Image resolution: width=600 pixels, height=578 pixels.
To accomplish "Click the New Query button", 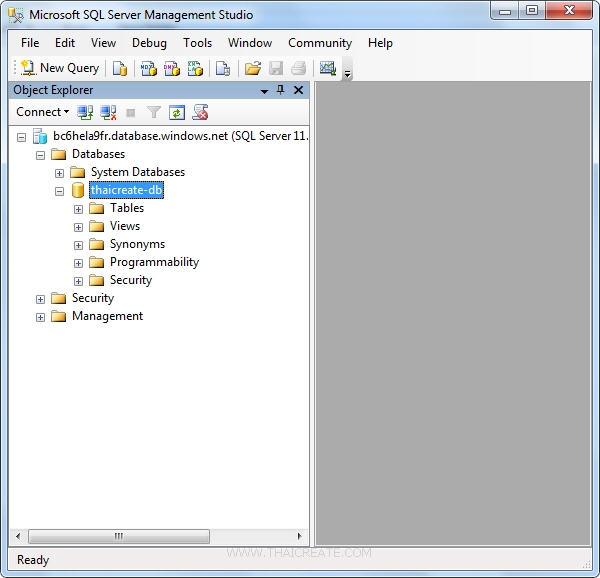I will [x=60, y=68].
